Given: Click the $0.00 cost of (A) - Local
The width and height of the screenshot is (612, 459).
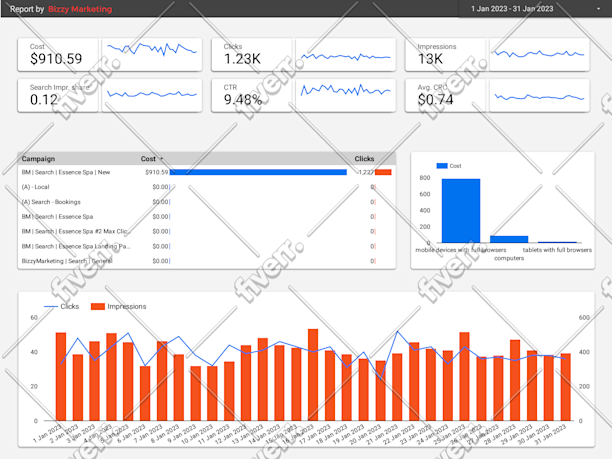Looking at the screenshot, I should click(x=160, y=187).
